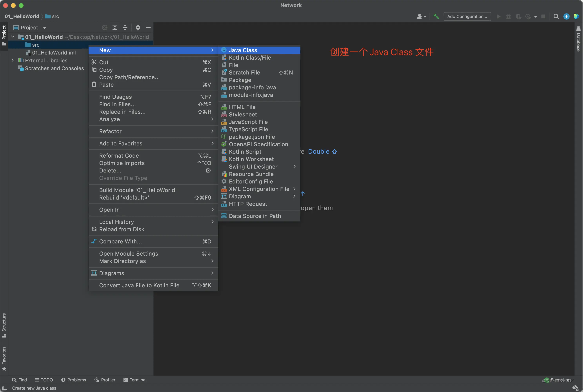Expand the External Libraries tree node
Image resolution: width=583 pixels, height=392 pixels.
tap(13, 61)
